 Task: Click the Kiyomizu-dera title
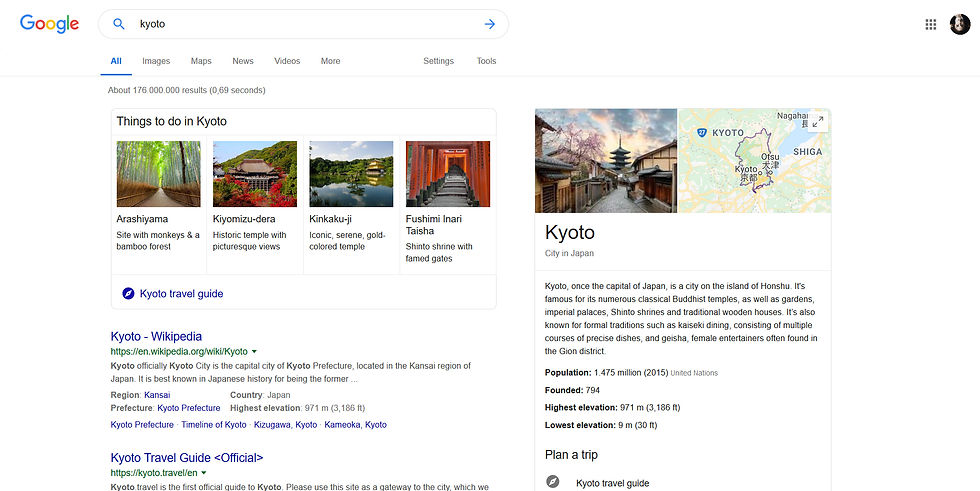(244, 219)
